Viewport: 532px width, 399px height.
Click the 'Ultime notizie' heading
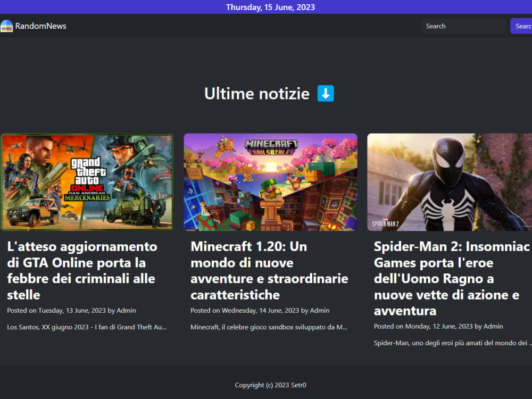coord(257,94)
